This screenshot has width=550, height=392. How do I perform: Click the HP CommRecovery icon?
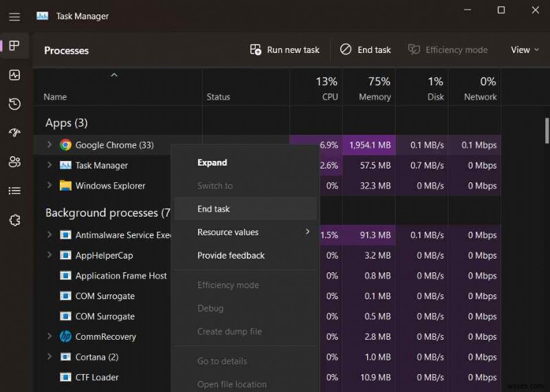[x=65, y=336]
